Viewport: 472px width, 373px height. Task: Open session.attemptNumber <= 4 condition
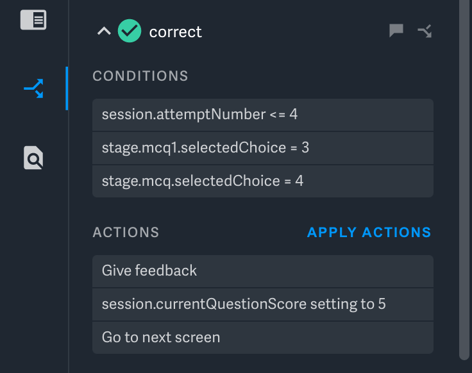263,115
